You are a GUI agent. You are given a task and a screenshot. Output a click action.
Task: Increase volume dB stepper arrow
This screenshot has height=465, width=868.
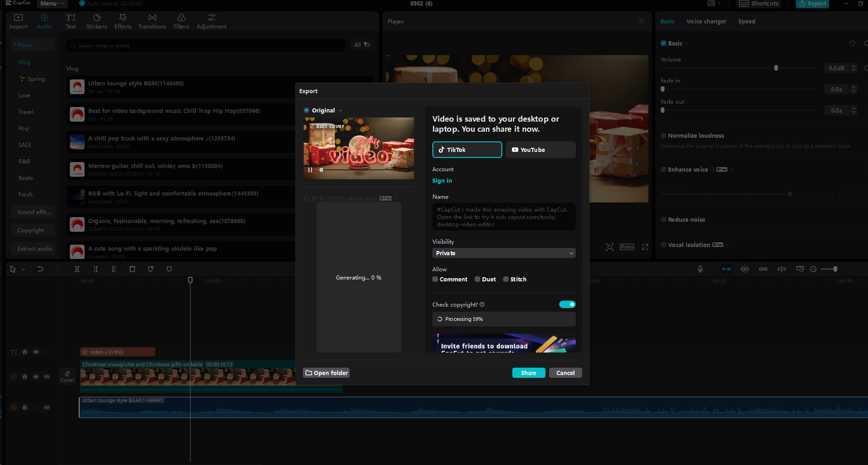[853, 66]
